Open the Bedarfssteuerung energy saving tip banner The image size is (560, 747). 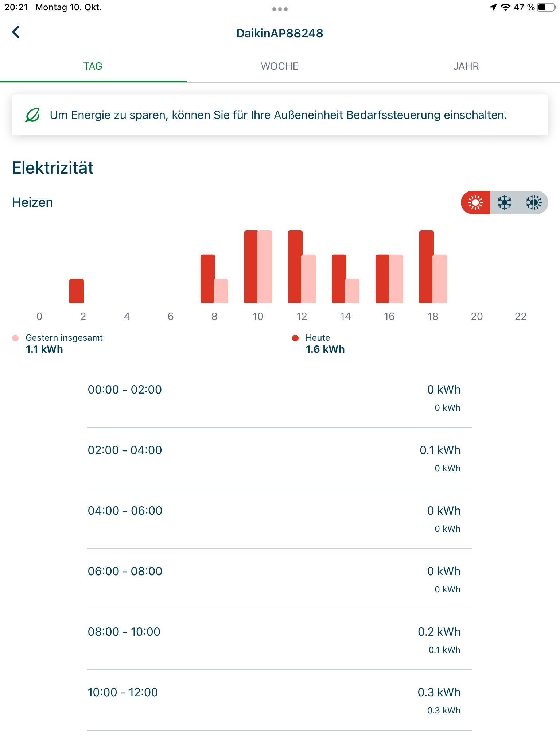coord(280,115)
